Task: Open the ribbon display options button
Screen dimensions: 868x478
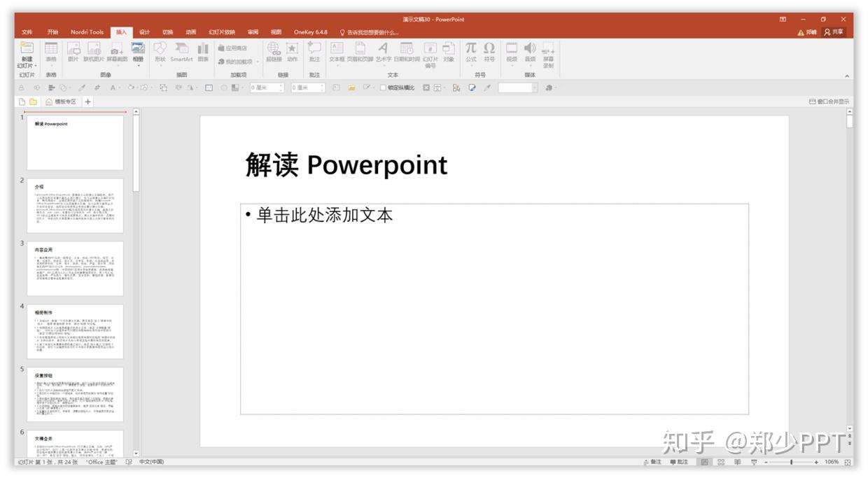Action: pos(783,20)
